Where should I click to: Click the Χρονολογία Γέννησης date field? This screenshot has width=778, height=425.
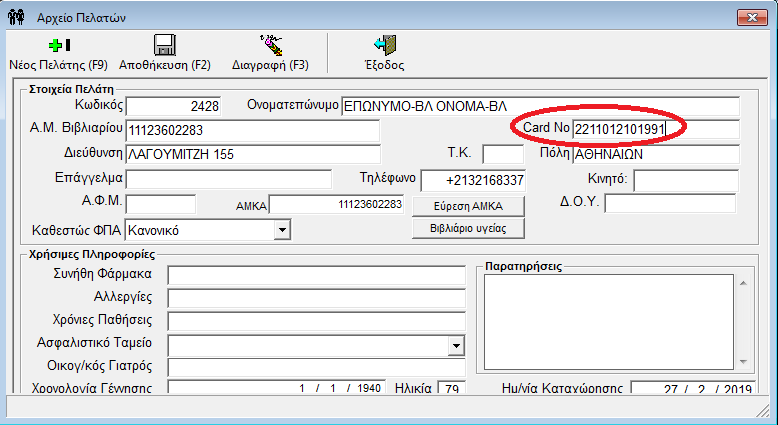pos(276,387)
